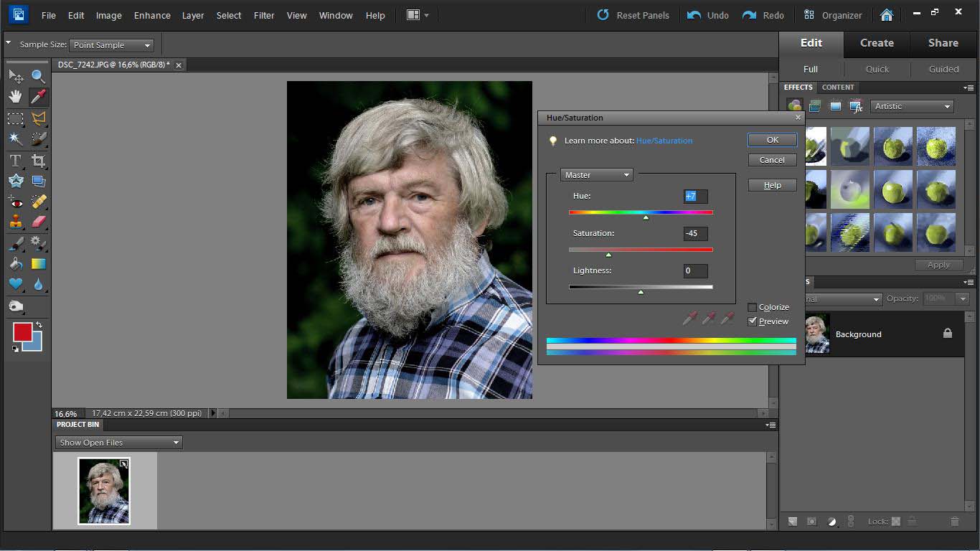Image resolution: width=980 pixels, height=551 pixels.
Task: Select the Zoom magnifier tool
Action: coord(38,76)
